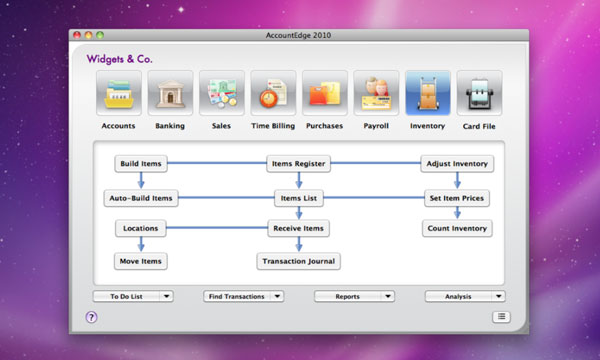
Task: Open the Accounts command center icon
Action: point(119,93)
